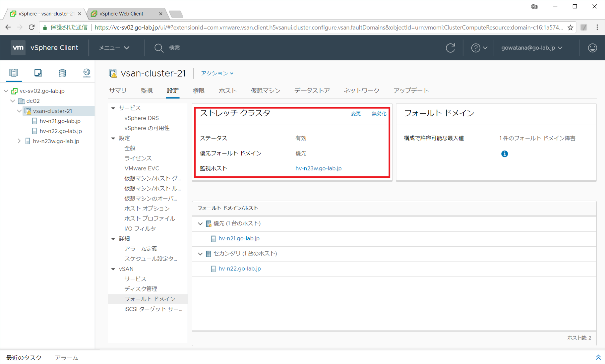Open the vSphere DRS settings

click(x=141, y=118)
